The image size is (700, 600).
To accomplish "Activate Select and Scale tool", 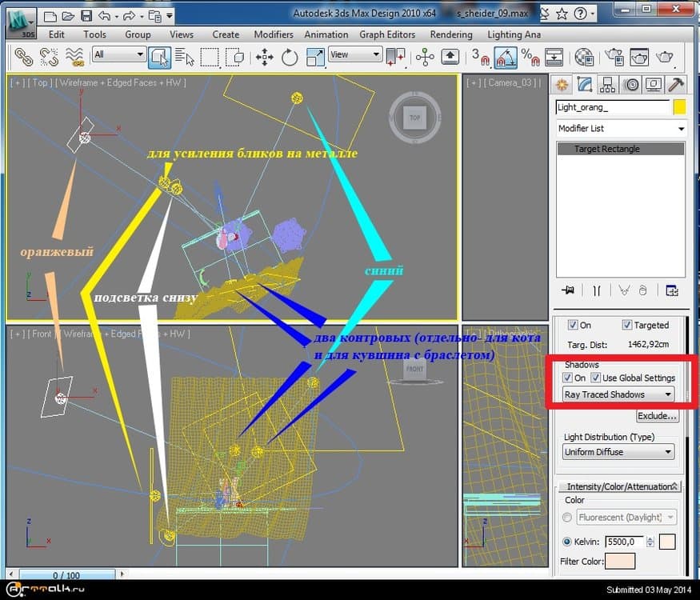I will coord(315,57).
